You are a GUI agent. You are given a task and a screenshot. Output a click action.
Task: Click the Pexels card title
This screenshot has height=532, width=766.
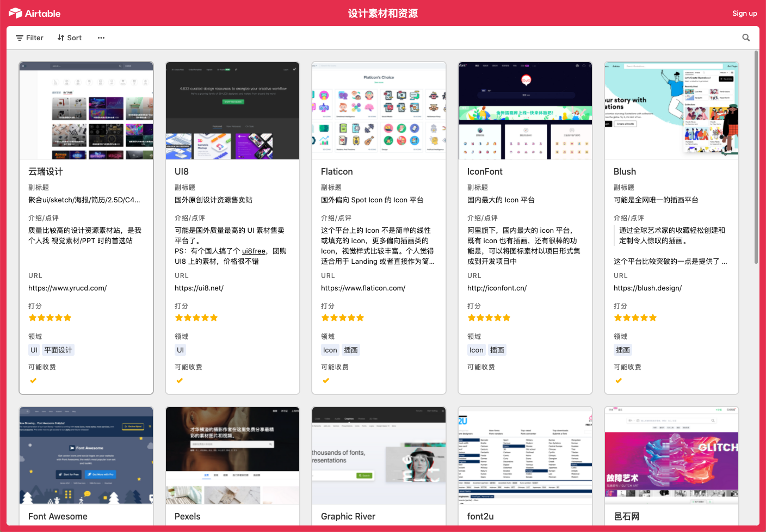pos(187,516)
